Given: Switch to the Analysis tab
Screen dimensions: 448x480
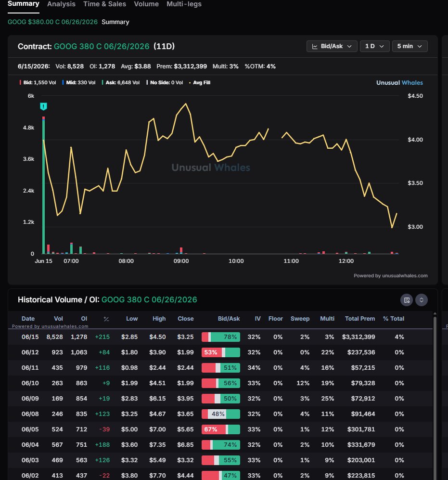Looking at the screenshot, I should 61,4.
